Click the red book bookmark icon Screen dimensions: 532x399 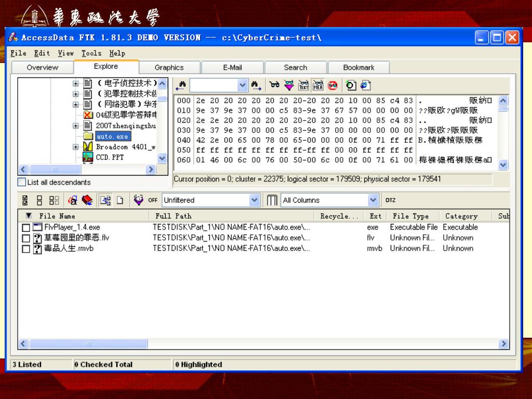pyautogui.click(x=87, y=200)
